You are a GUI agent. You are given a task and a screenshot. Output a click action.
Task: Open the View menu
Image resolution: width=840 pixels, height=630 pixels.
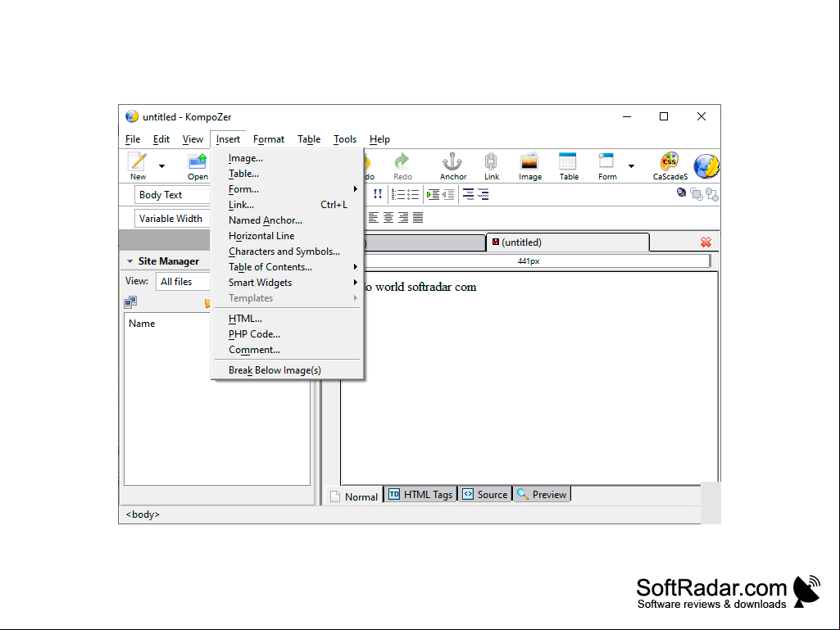pyautogui.click(x=193, y=139)
